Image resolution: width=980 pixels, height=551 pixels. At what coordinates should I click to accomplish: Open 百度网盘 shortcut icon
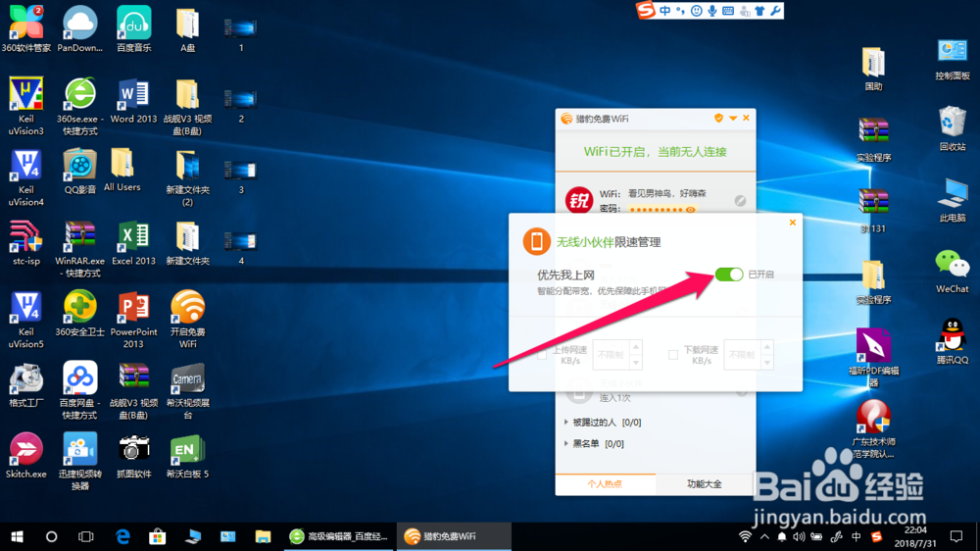tap(80, 390)
